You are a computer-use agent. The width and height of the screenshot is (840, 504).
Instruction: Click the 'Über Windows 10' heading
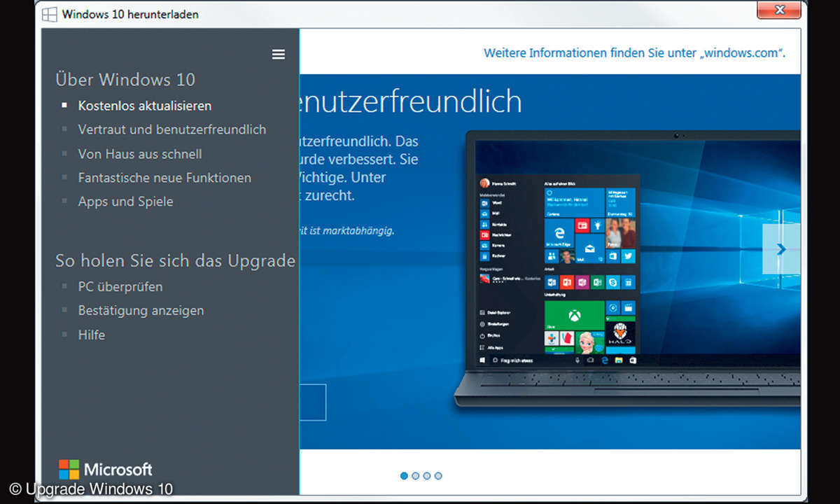[x=125, y=80]
